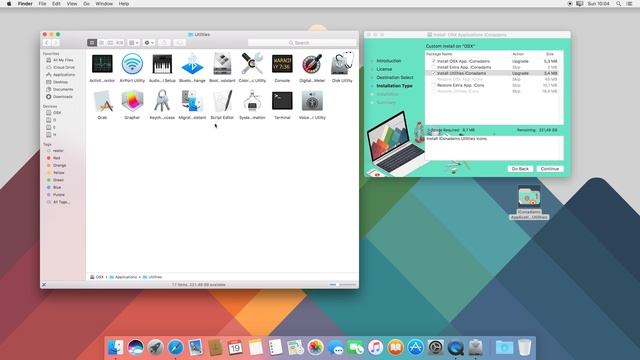Screen dimensions: 640x360
Task: Click Continue in installer window
Action: pos(550,169)
